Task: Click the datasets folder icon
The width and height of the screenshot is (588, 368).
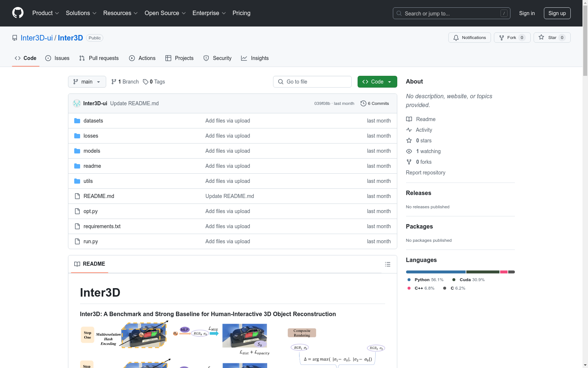Action: (77, 121)
